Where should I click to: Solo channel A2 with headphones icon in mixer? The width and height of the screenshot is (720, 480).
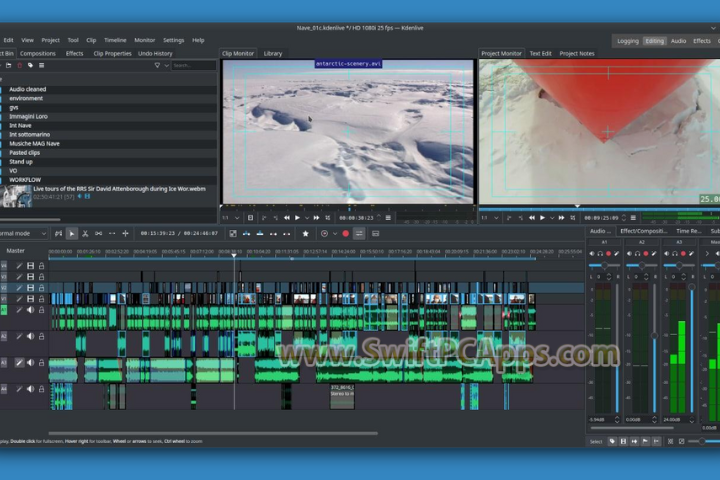[x=637, y=254]
